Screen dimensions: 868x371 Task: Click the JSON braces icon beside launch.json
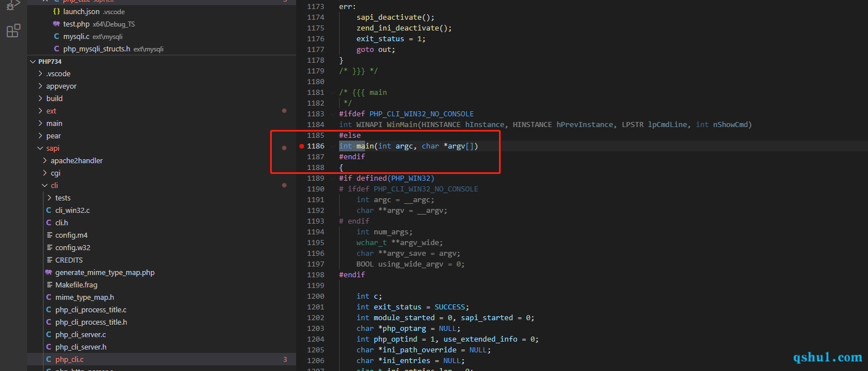(x=56, y=11)
